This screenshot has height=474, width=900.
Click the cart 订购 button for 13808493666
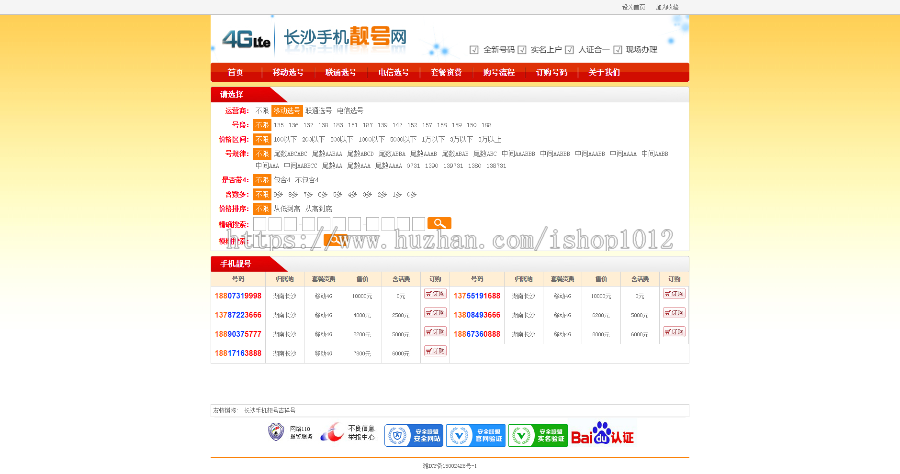[x=674, y=313]
